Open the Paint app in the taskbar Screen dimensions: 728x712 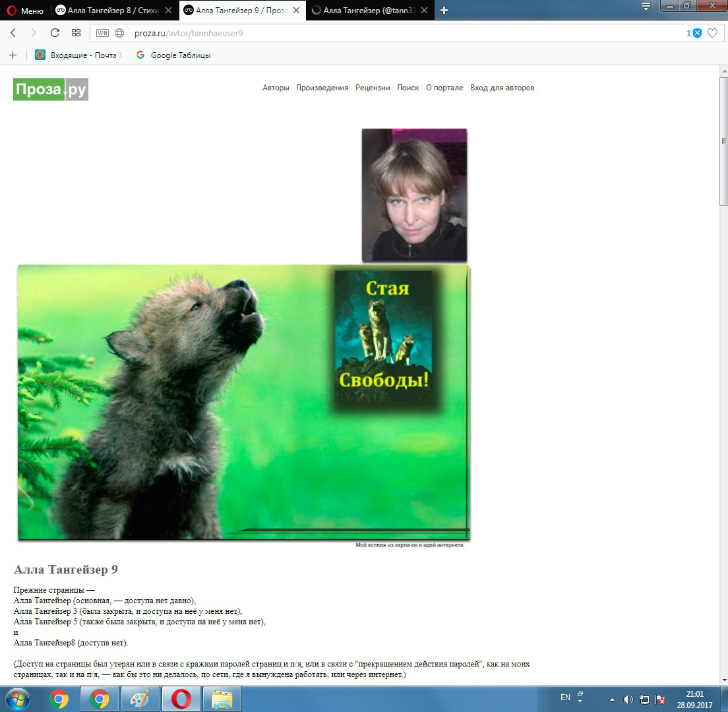tap(140, 699)
